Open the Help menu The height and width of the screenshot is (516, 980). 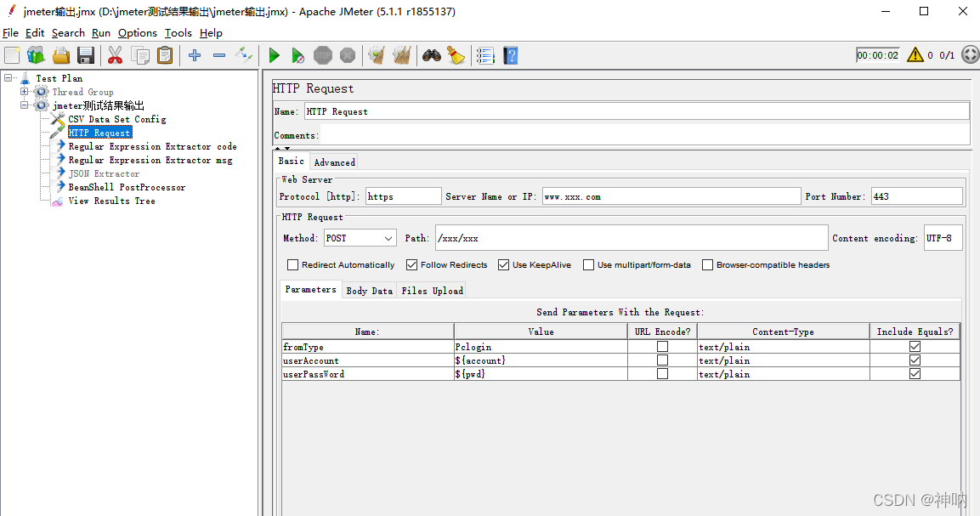tap(212, 33)
